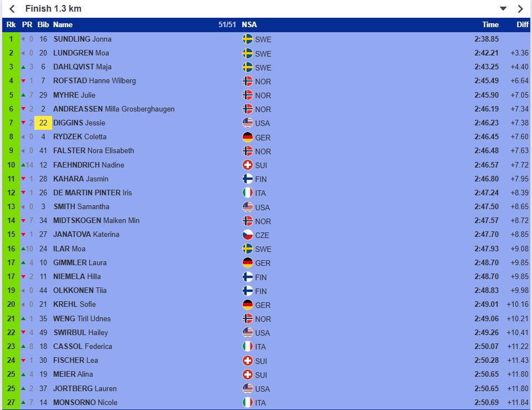
Task: Sort by the NSA column header
Action: pyautogui.click(x=249, y=25)
